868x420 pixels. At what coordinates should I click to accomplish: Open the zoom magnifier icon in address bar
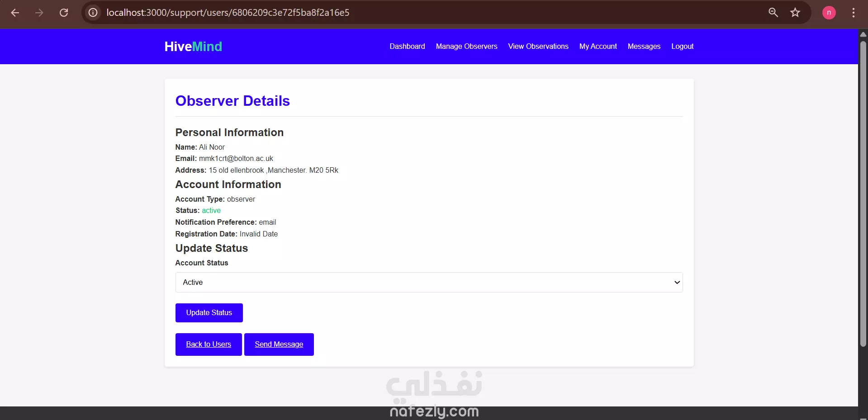click(773, 13)
